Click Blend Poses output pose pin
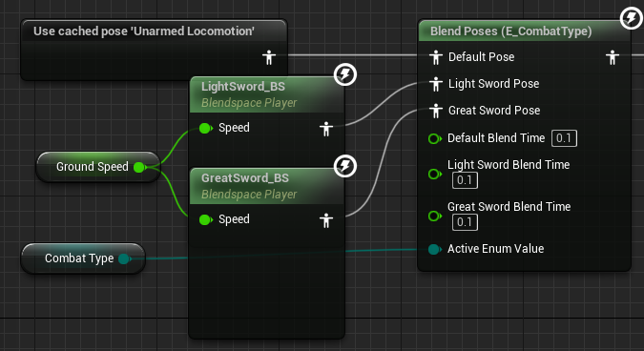 pyautogui.click(x=612, y=57)
